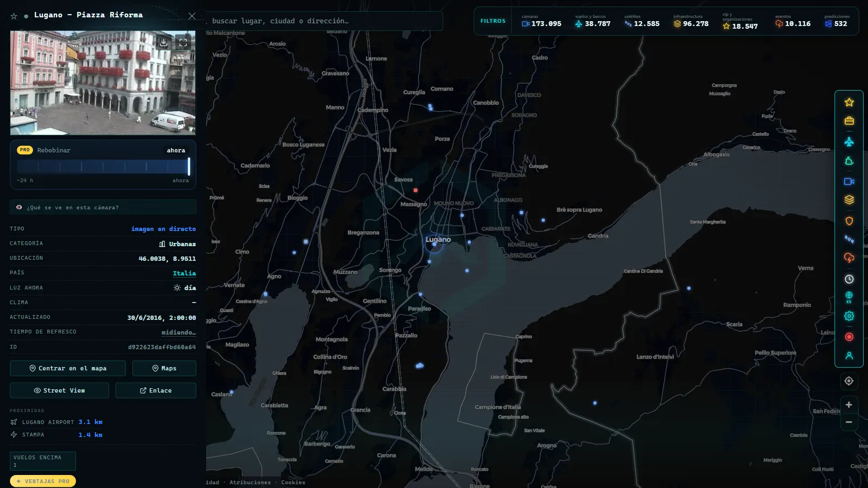Select the layers stack sidebar icon
868x488 pixels.
tap(849, 200)
